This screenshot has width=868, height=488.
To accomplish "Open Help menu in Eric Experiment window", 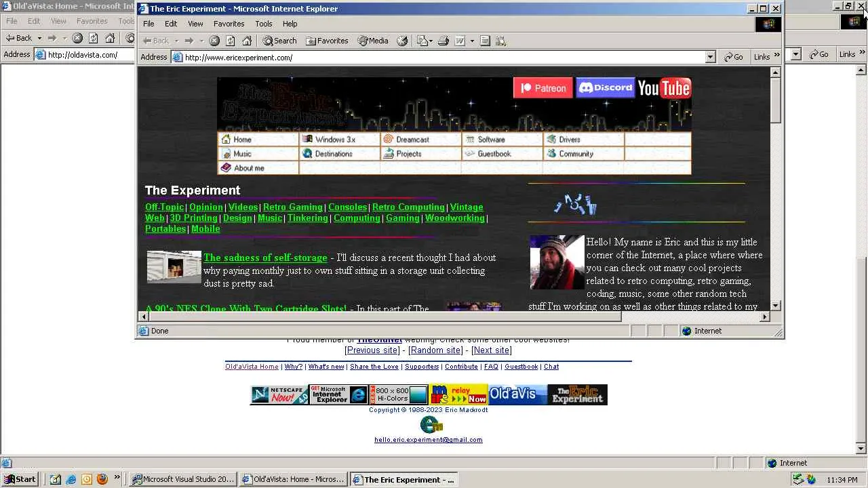I will (290, 24).
